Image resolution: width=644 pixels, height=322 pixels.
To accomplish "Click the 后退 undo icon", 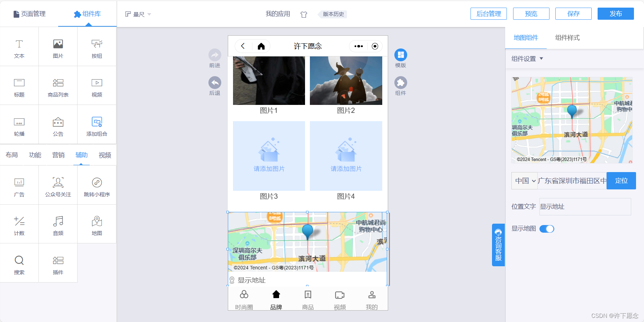I will tap(215, 83).
